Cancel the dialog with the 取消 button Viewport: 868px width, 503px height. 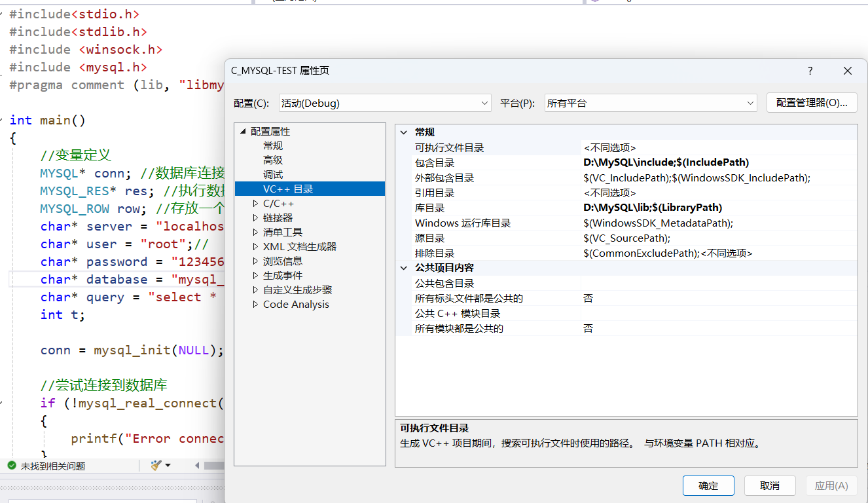coord(770,485)
